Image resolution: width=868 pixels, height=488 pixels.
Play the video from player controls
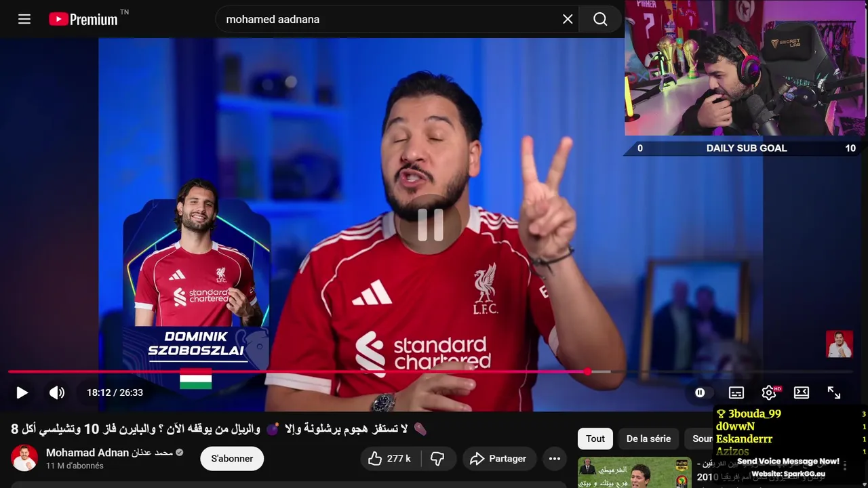[22, 392]
